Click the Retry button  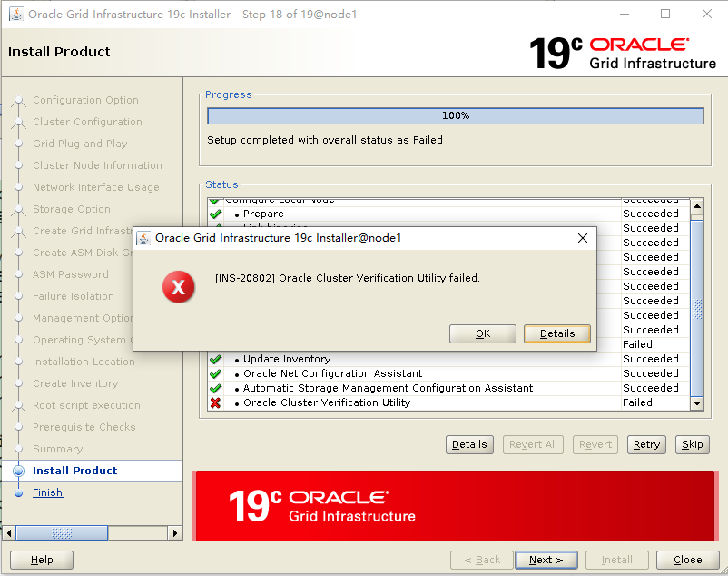click(x=646, y=444)
